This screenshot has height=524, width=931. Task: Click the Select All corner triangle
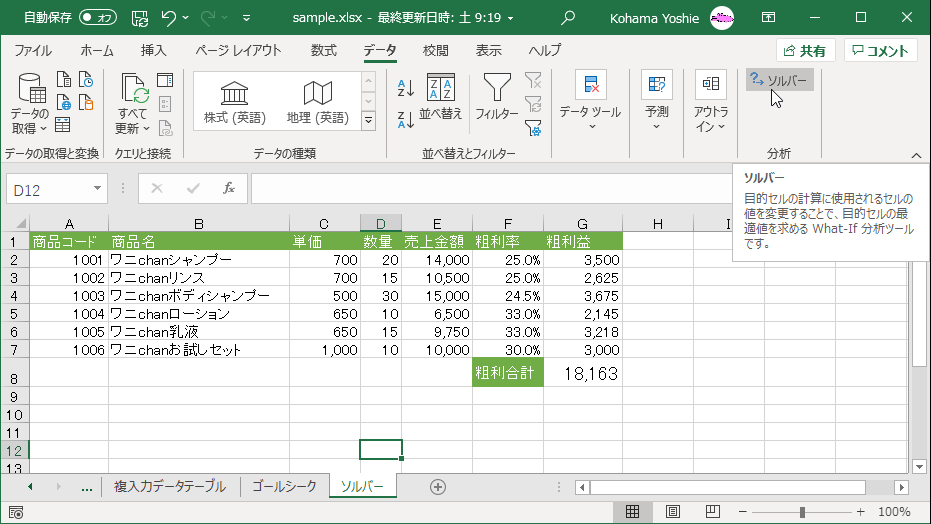(21, 224)
